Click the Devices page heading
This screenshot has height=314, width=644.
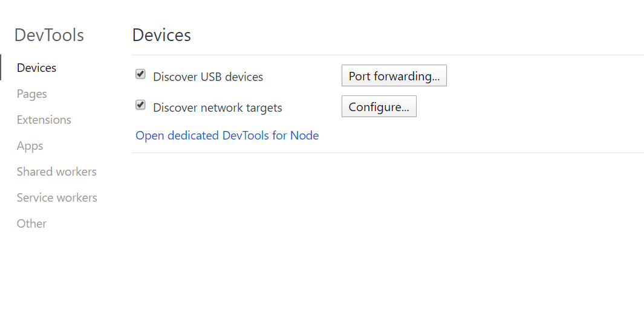coord(161,35)
